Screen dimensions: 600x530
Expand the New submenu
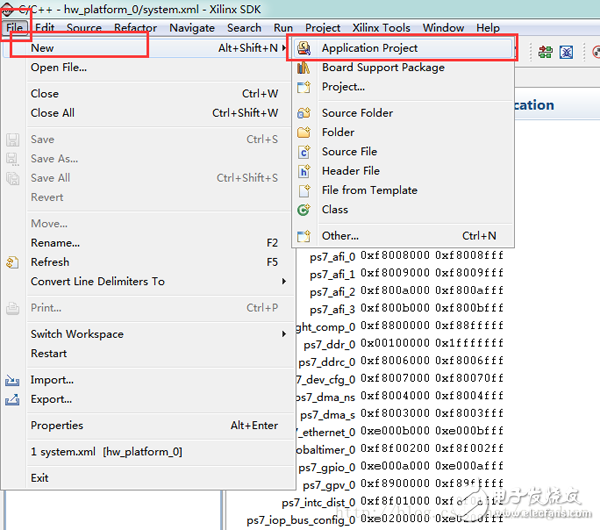click(x=43, y=48)
